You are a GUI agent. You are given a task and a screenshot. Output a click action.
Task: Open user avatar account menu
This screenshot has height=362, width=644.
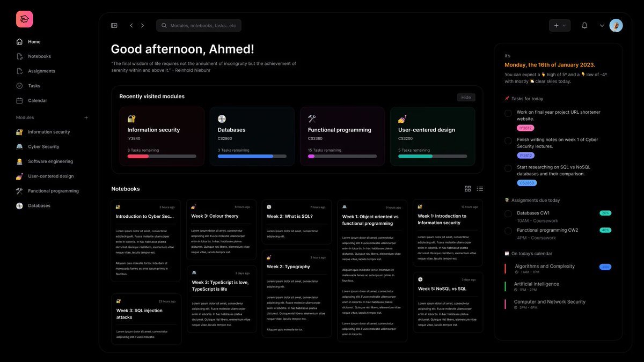(616, 25)
